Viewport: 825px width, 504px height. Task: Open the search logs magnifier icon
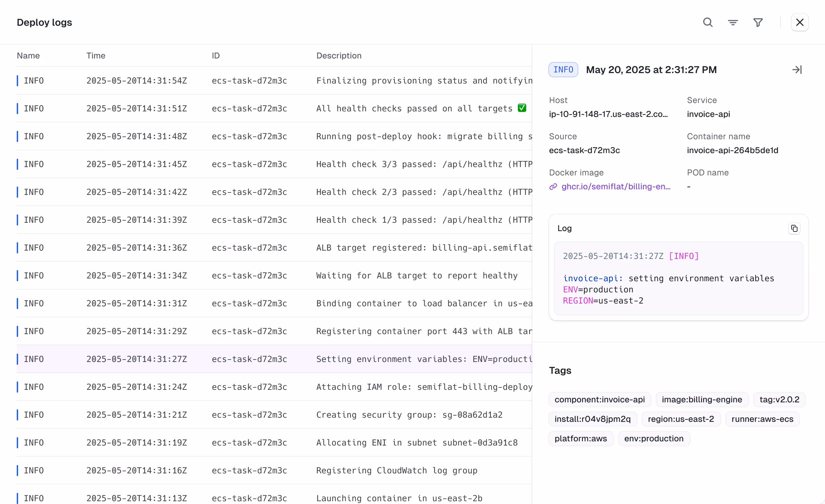click(708, 23)
